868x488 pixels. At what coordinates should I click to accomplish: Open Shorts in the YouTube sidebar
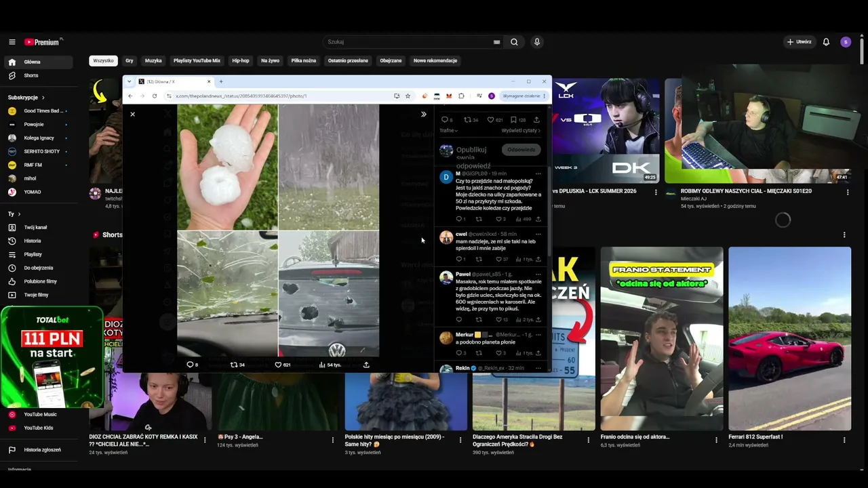click(38, 75)
